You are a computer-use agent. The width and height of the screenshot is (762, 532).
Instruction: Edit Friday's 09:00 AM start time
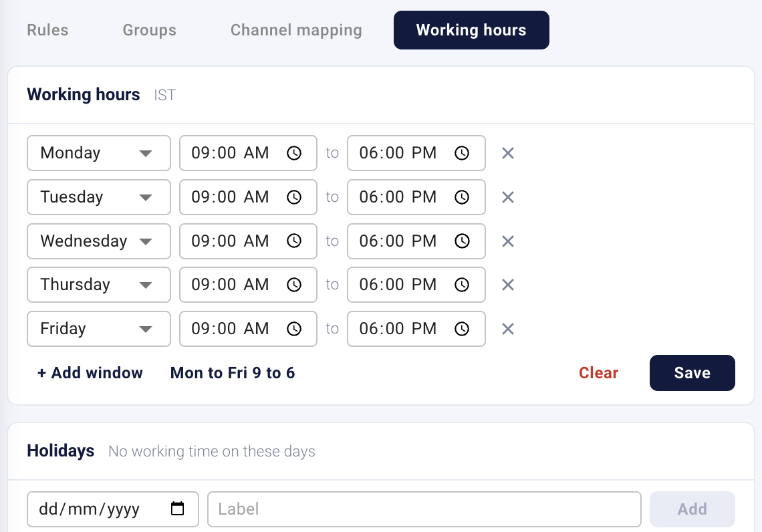249,329
